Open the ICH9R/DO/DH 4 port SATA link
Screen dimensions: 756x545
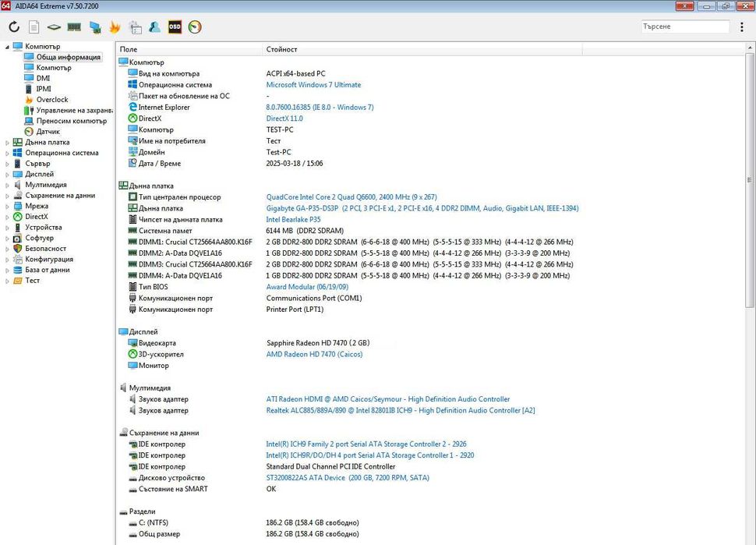[369, 455]
